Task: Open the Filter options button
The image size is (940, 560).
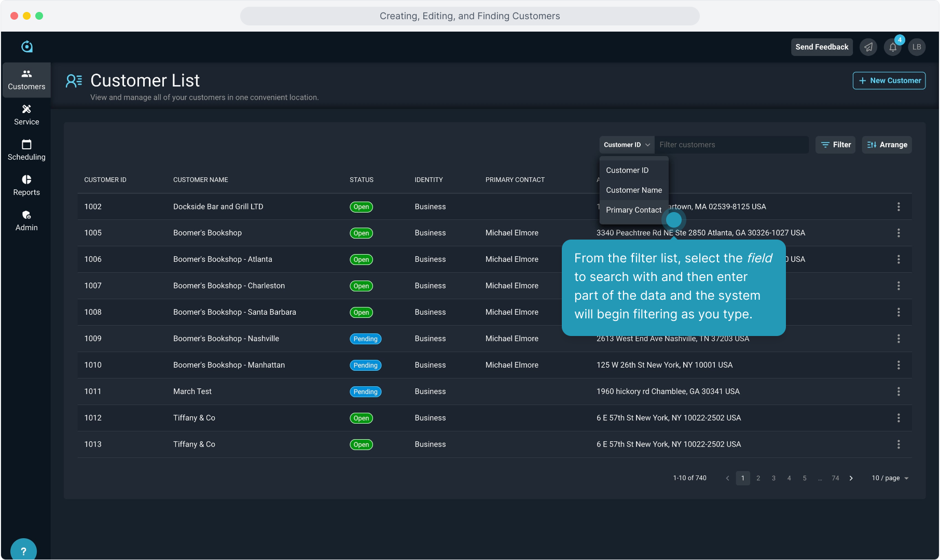Action: [x=836, y=145]
